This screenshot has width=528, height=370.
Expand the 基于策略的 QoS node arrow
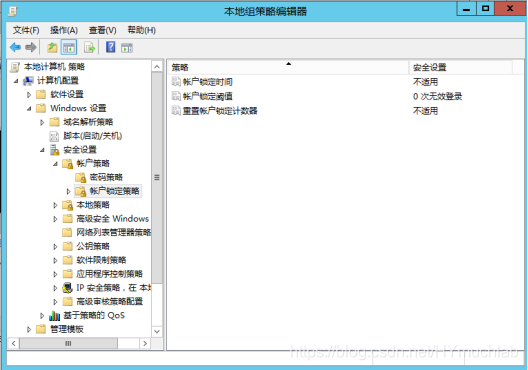coord(42,315)
